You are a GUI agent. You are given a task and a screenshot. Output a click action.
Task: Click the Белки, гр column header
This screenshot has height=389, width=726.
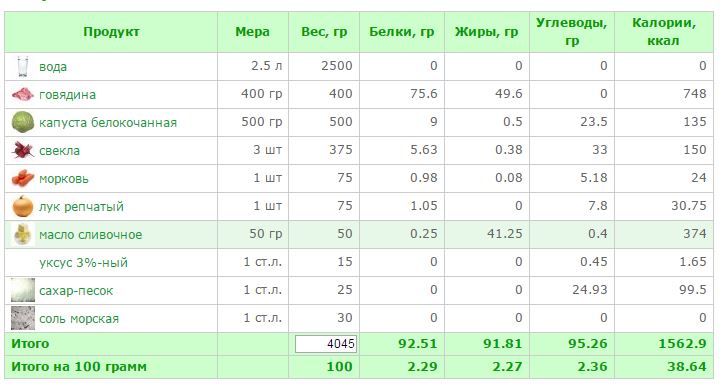(x=401, y=32)
